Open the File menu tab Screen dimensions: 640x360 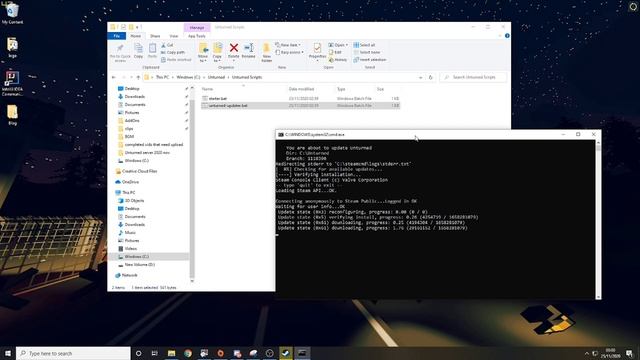117,36
